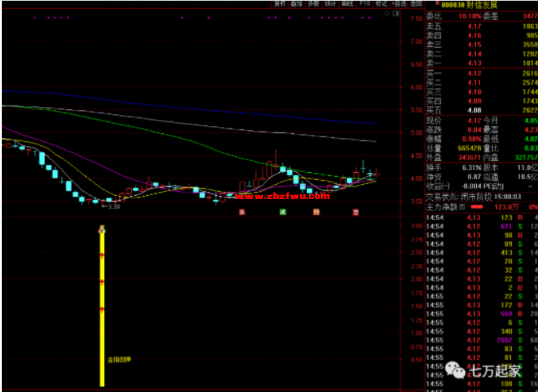Click the tick trade with volume 2082
Screen dimensions: 538x392
pos(482,340)
